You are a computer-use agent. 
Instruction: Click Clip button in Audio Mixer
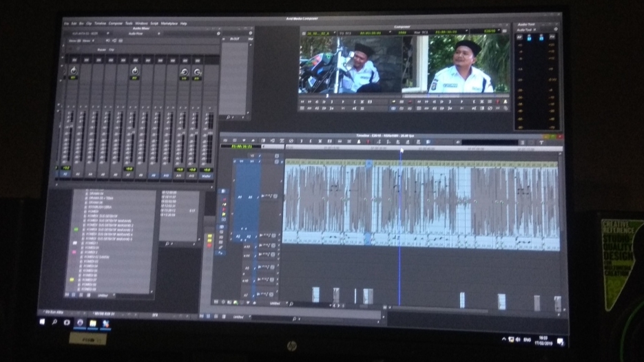click(112, 50)
